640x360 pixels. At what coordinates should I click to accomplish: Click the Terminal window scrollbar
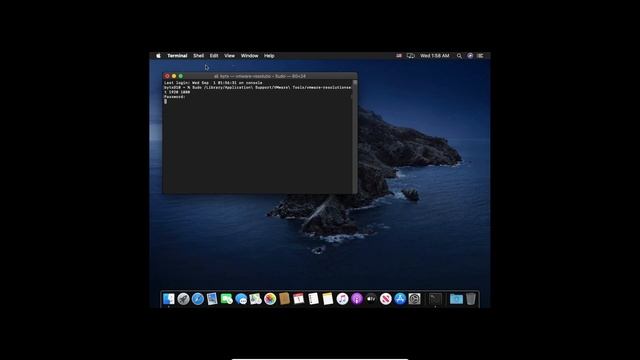pyautogui.click(x=355, y=136)
